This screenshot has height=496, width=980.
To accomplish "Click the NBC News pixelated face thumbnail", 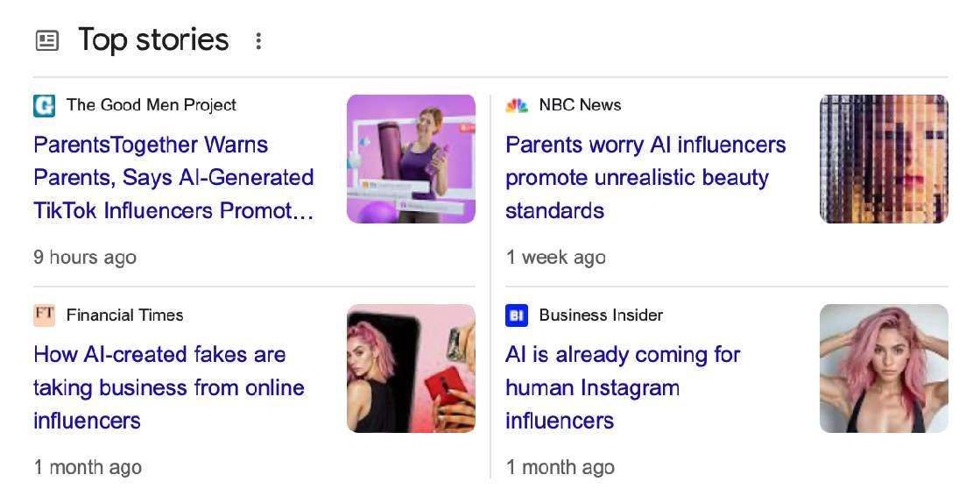I will pyautogui.click(x=883, y=159).
